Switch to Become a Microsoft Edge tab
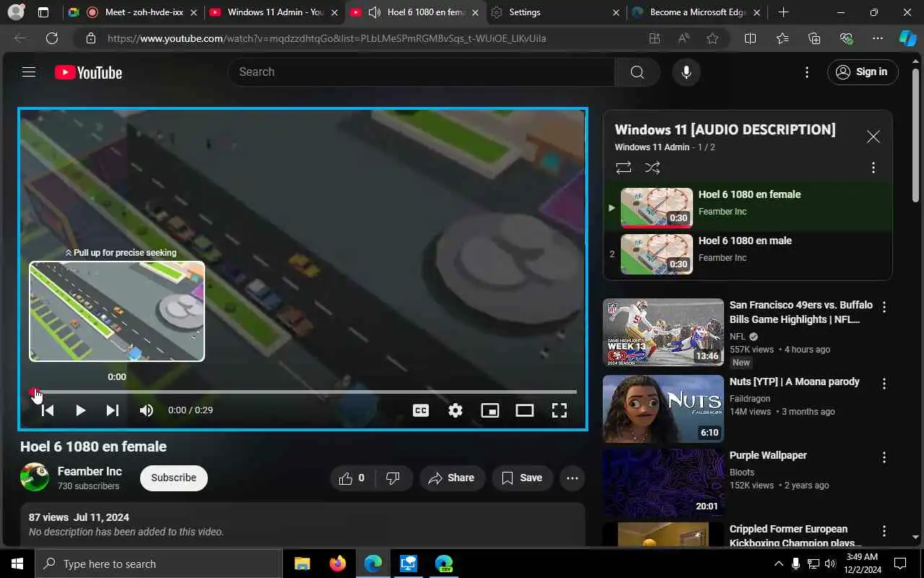Screen dimensions: 924x578 pyautogui.click(x=697, y=12)
